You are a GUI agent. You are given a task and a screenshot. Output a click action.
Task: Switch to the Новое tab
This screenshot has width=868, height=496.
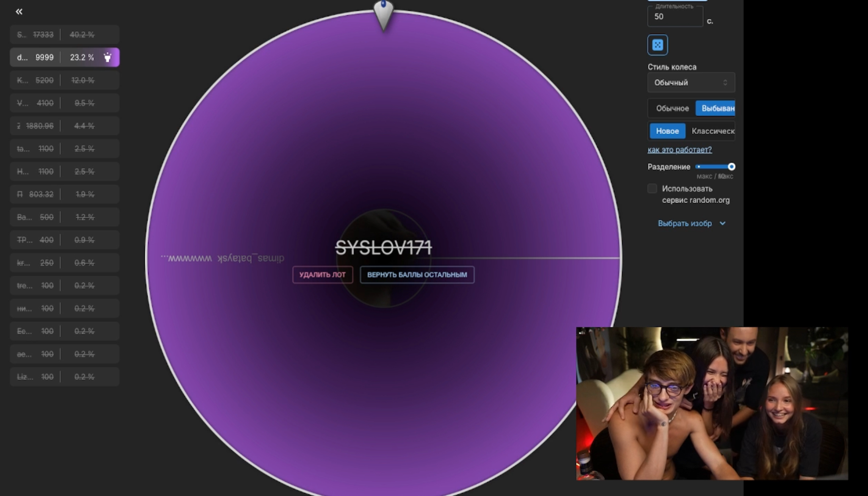point(667,131)
